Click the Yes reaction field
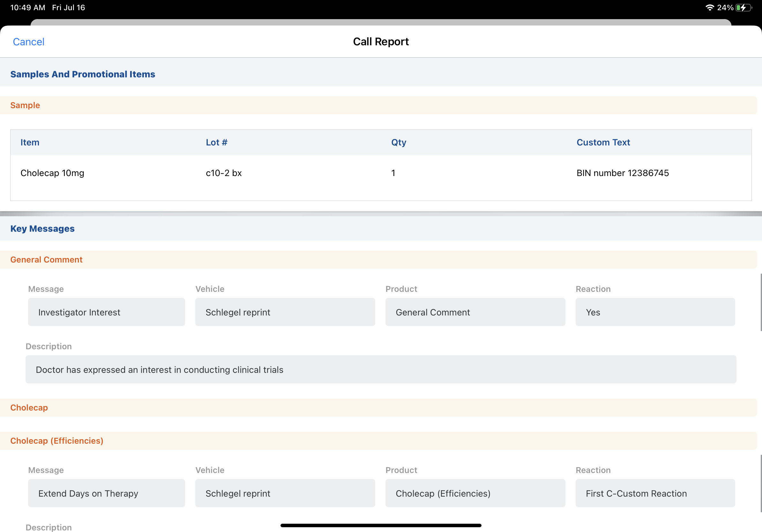 point(655,312)
